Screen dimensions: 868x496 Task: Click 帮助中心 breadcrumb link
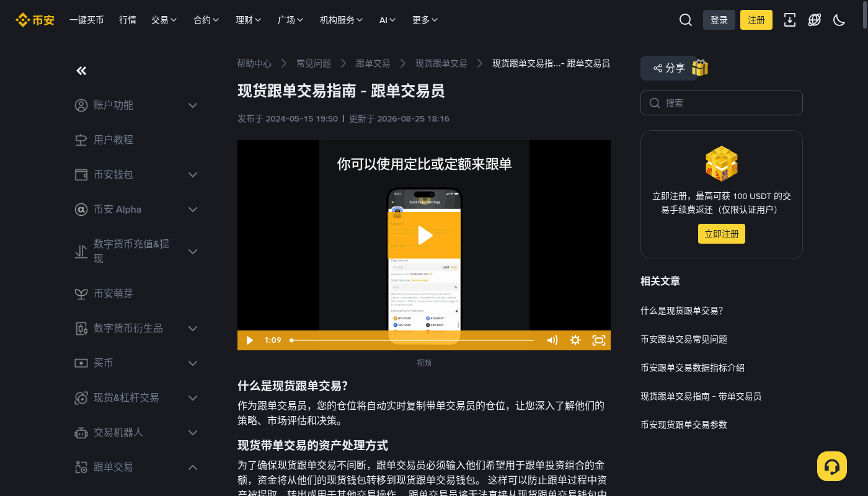(x=254, y=63)
